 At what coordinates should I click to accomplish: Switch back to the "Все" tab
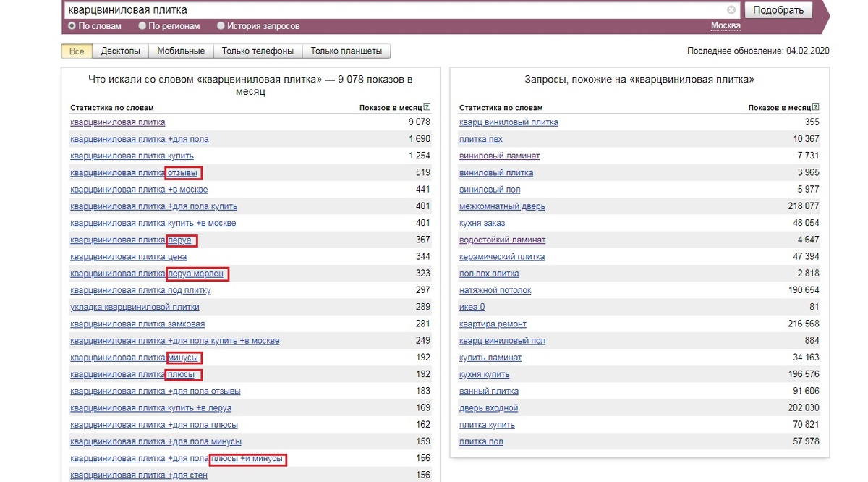[x=76, y=51]
